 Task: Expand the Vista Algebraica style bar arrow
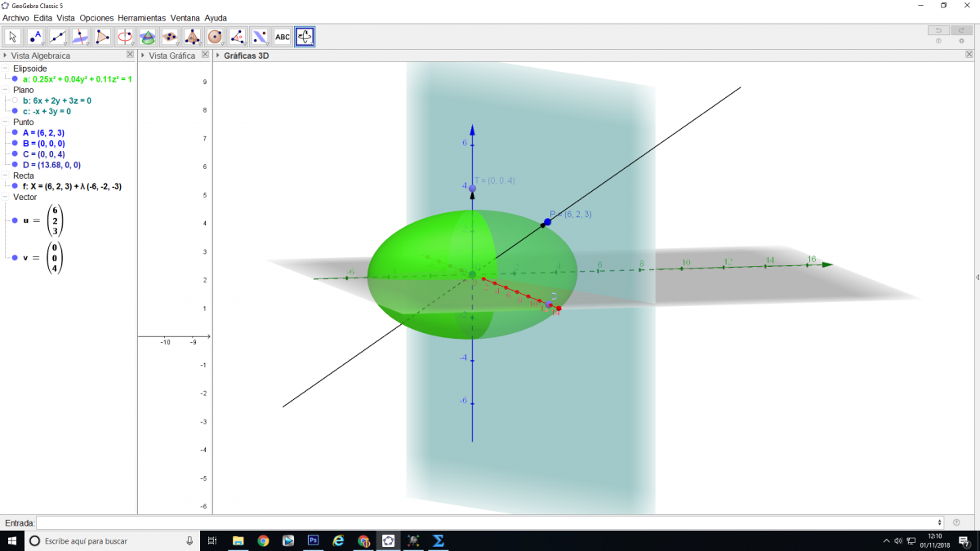(5, 56)
